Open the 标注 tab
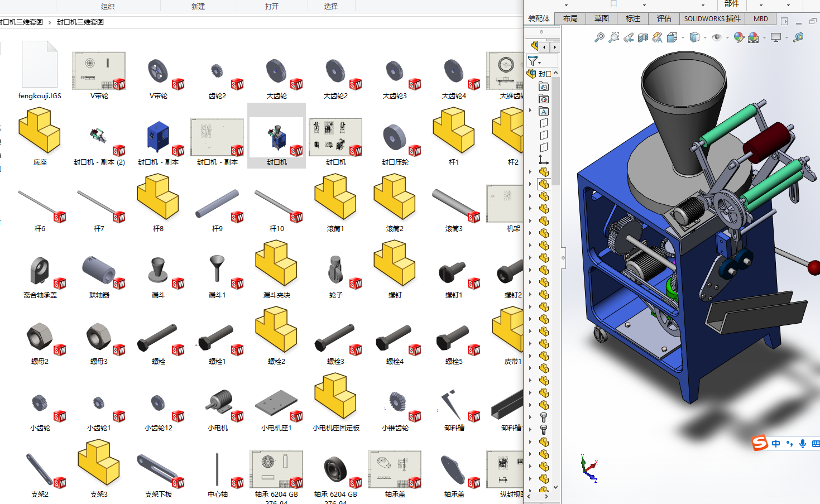The width and height of the screenshot is (820, 504). pos(633,18)
